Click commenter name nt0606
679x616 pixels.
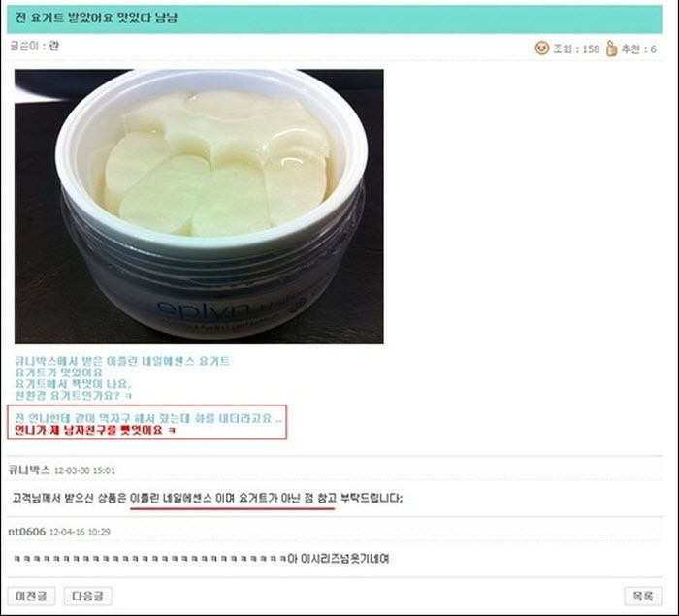coord(27,532)
